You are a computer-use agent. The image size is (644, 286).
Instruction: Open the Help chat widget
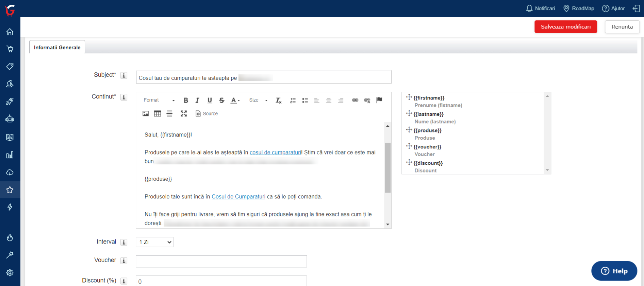(614, 271)
